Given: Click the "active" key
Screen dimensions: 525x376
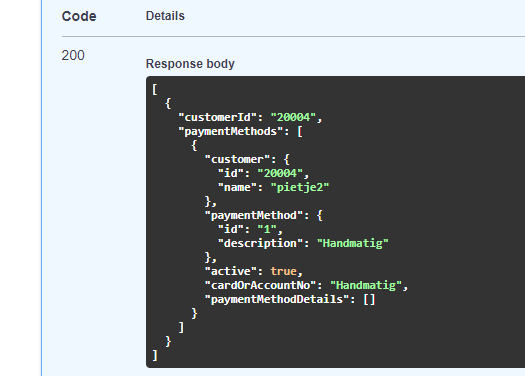Looking at the screenshot, I should (x=231, y=271).
